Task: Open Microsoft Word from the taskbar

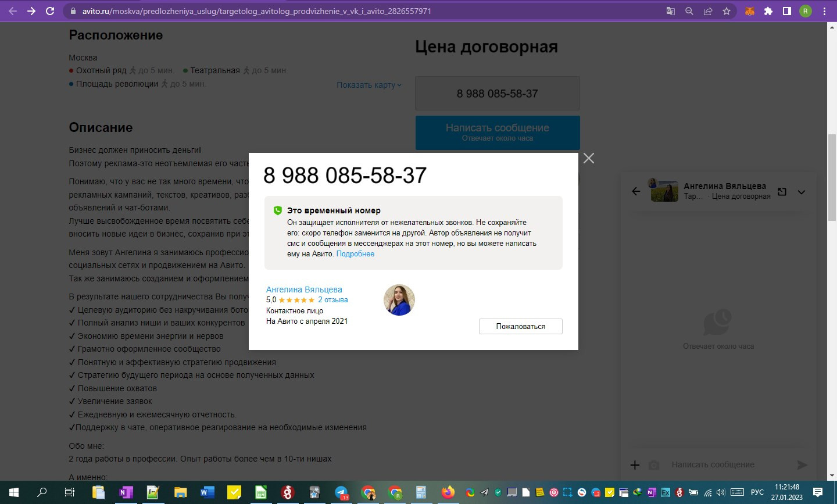Action: pos(207,492)
